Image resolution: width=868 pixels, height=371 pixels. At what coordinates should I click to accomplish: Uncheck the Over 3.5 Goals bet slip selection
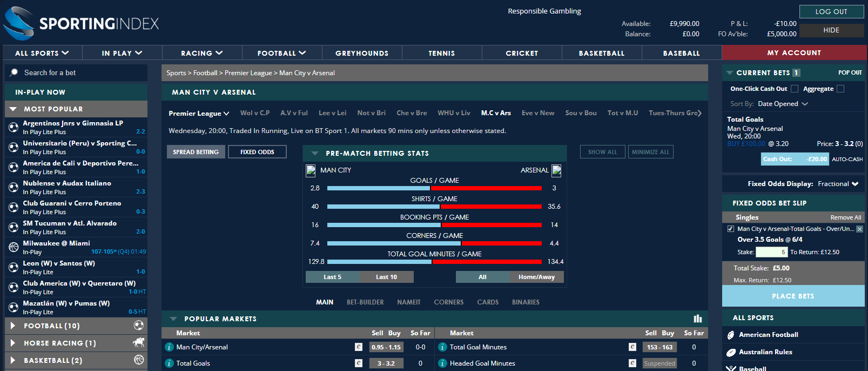[x=731, y=229]
